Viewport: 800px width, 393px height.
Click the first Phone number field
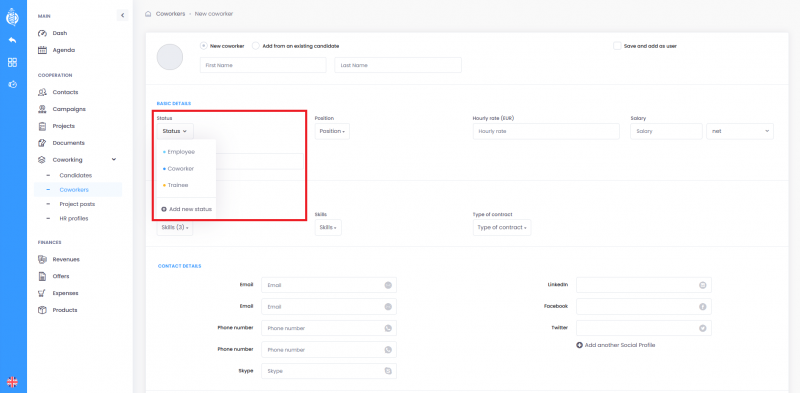329,328
